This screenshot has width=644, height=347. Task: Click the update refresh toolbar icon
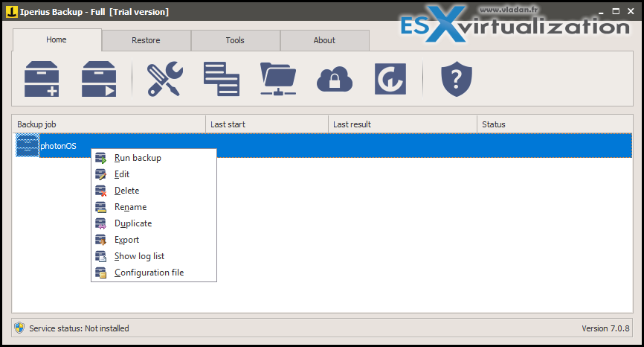[x=390, y=79]
